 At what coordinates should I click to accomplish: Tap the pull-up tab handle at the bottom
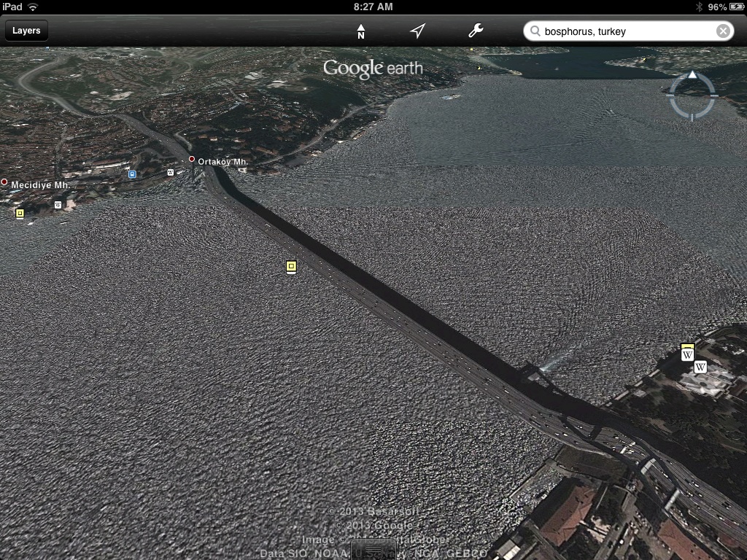373,550
